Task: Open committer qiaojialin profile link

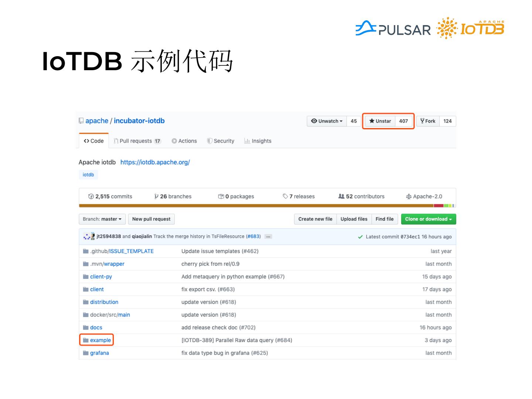Action: tap(142, 236)
